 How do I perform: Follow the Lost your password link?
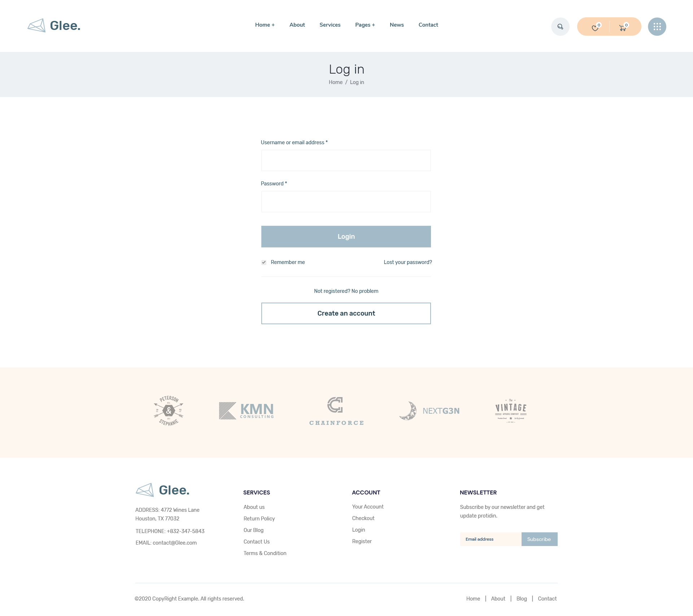click(x=407, y=262)
